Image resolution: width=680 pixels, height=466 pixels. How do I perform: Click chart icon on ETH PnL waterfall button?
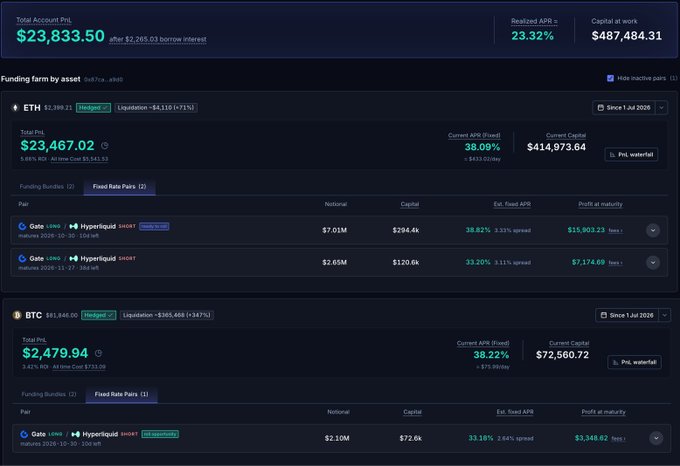pos(612,155)
